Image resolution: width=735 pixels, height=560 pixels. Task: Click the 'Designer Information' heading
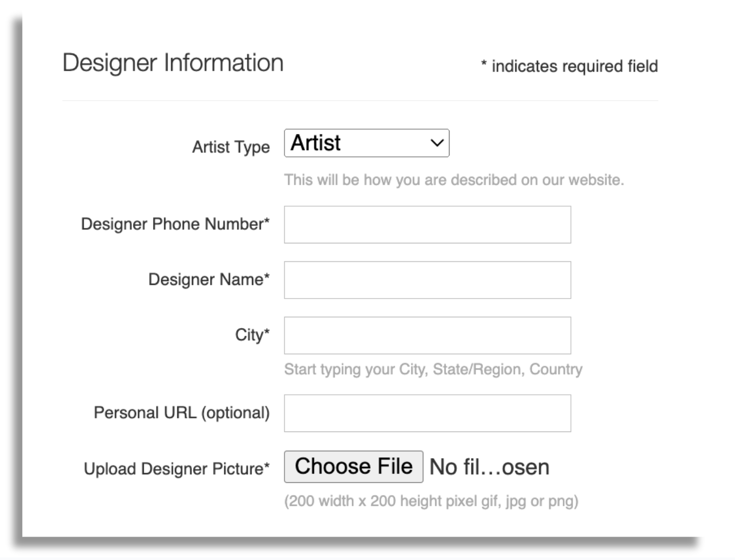[173, 63]
